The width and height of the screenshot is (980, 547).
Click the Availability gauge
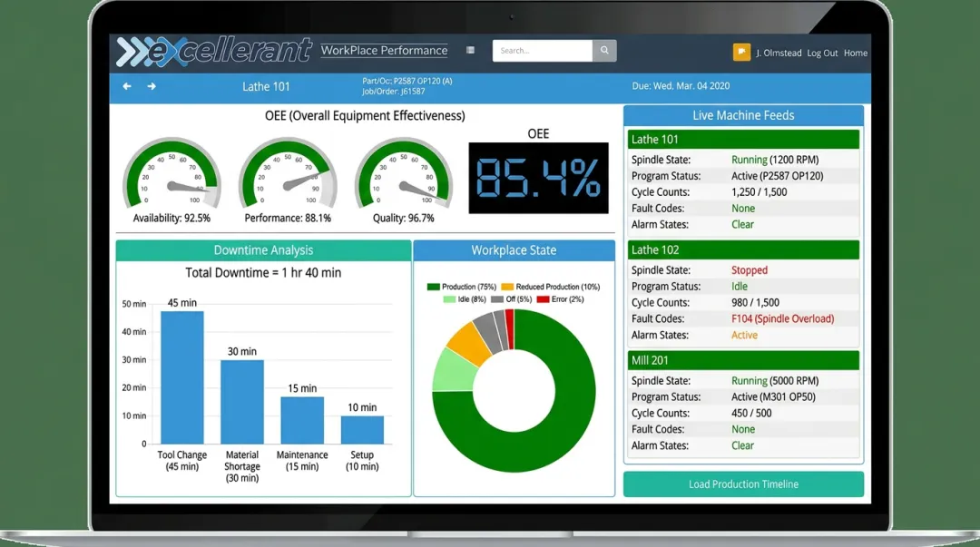click(171, 173)
